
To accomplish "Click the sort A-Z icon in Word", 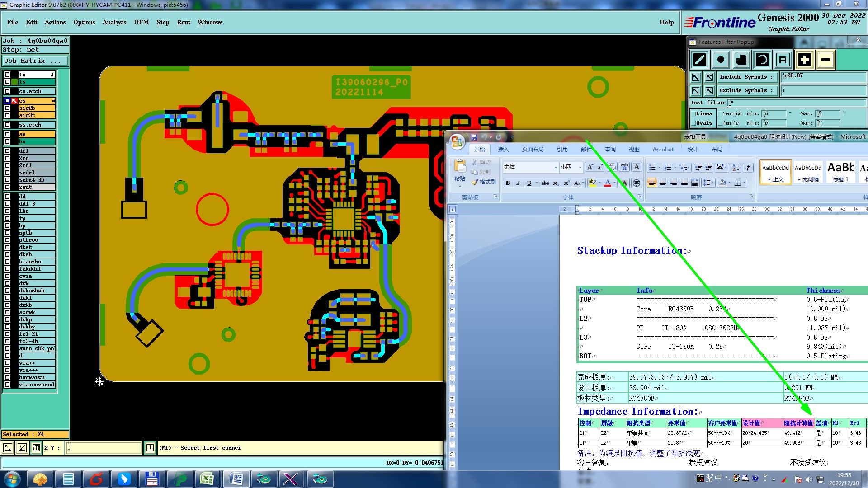I will pyautogui.click(x=736, y=168).
